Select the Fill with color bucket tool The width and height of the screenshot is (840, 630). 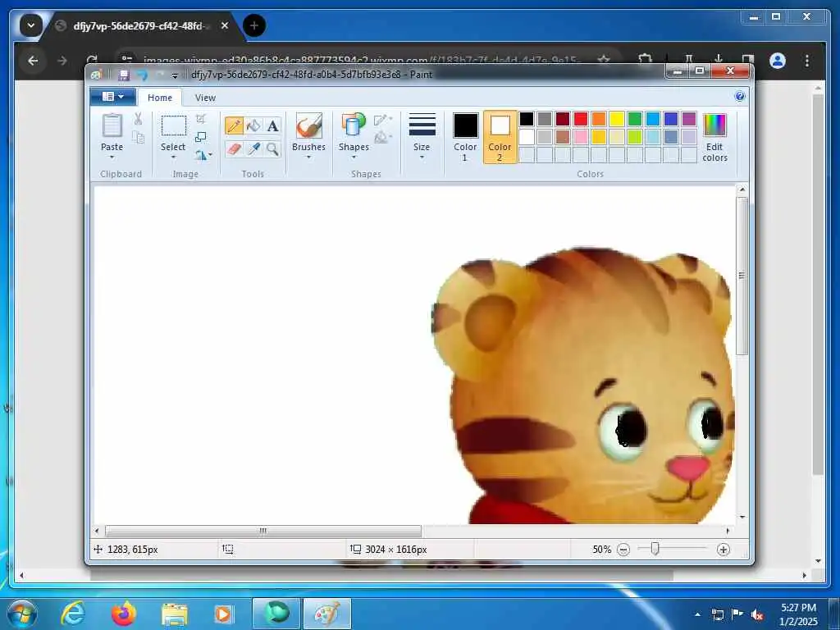[x=253, y=126]
